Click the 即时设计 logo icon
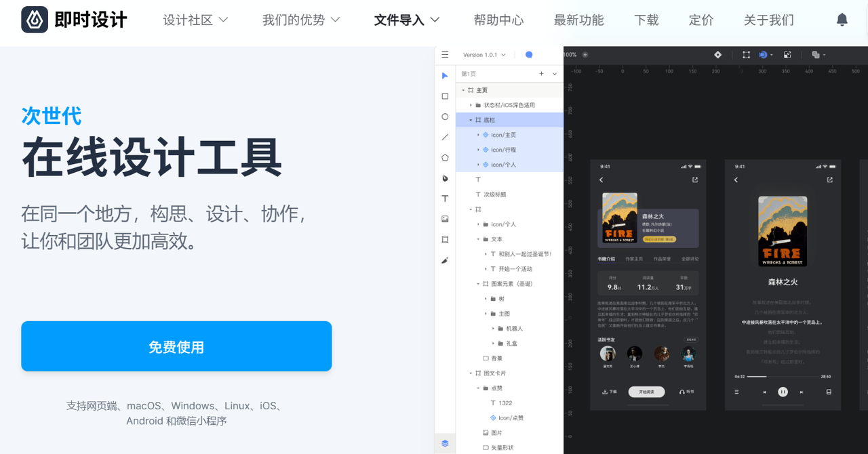The height and width of the screenshot is (454, 868). [x=35, y=20]
